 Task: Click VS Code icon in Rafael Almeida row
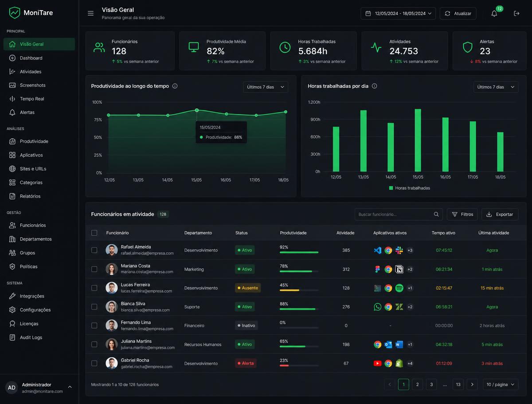(x=377, y=250)
